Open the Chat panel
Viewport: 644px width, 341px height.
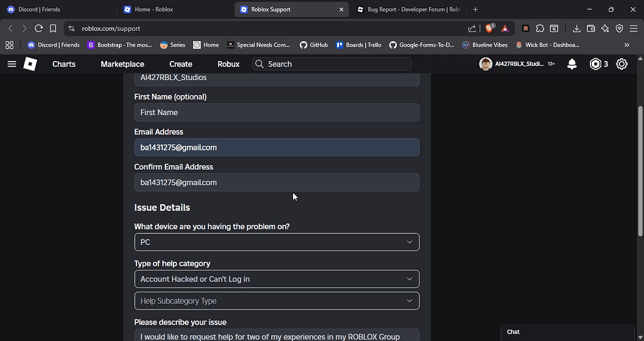pos(568,332)
